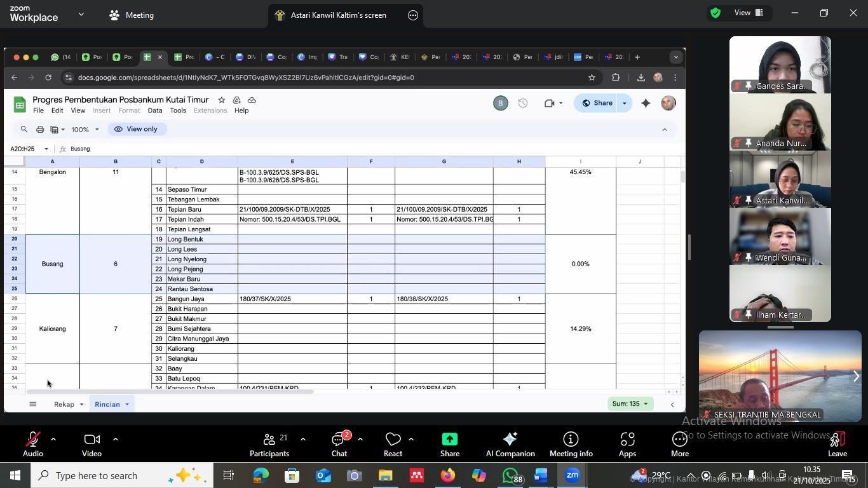Viewport: 868px width, 488px height.
Task: Expand the video options arrow
Action: pyautogui.click(x=116, y=439)
